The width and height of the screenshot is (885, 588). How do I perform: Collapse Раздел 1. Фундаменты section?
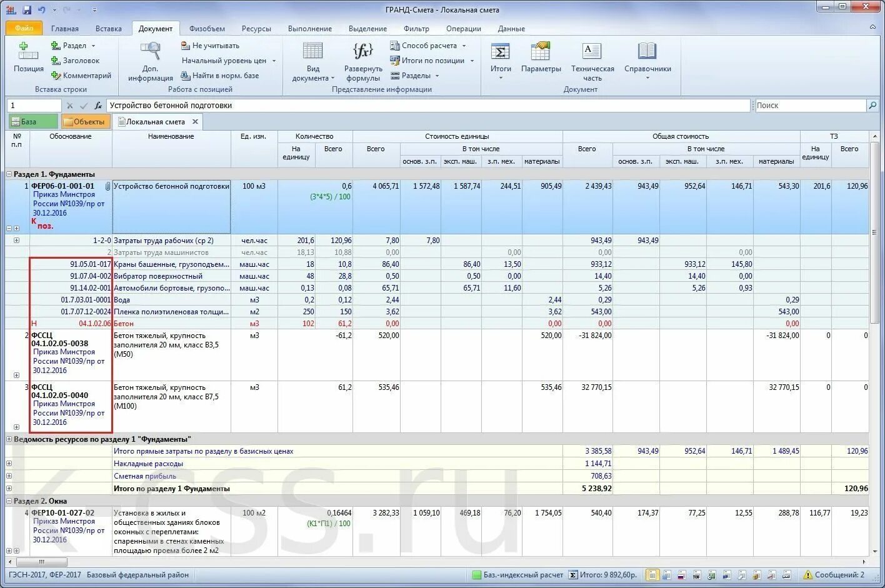click(9, 174)
